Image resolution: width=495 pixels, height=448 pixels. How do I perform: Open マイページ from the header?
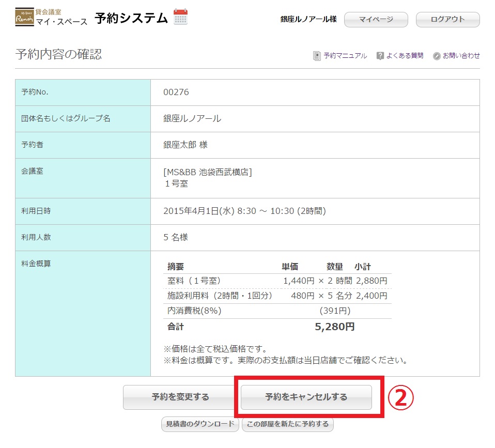(x=376, y=20)
